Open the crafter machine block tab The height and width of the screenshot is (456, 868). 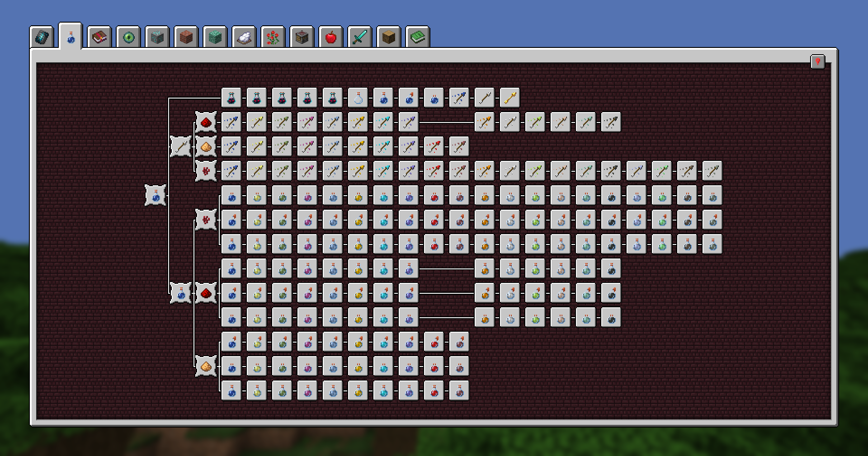(302, 37)
